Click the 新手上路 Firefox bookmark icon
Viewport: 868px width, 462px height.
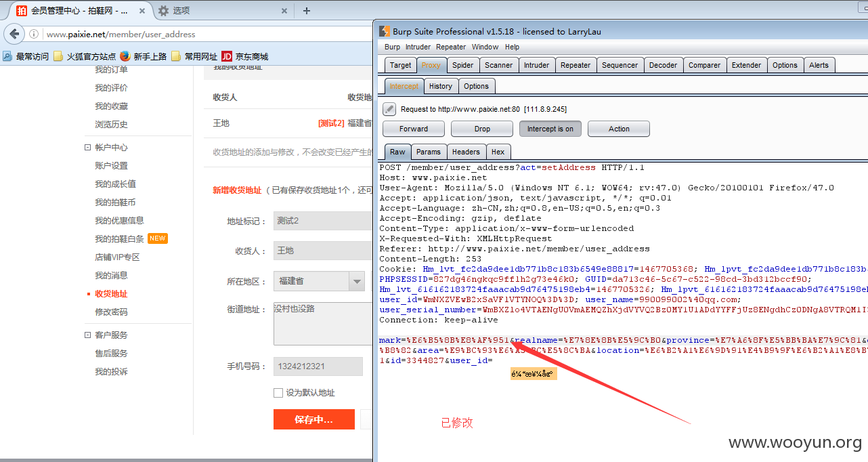(125, 56)
